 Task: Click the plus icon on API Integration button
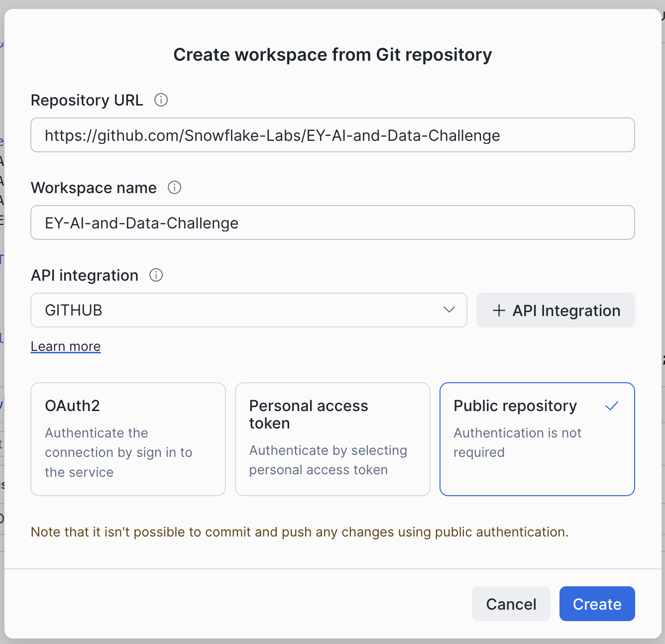coord(499,311)
